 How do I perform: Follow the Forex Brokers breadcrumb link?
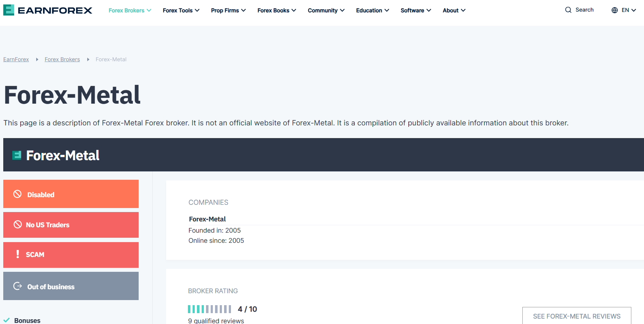62,59
